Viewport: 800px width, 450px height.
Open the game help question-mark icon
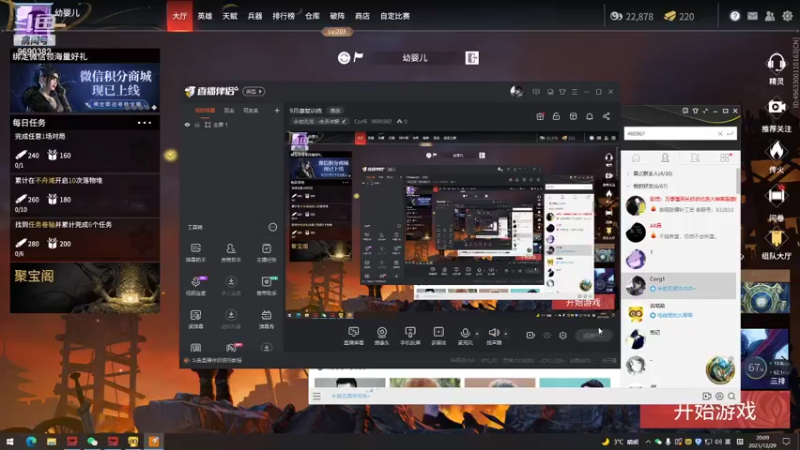pos(735,16)
